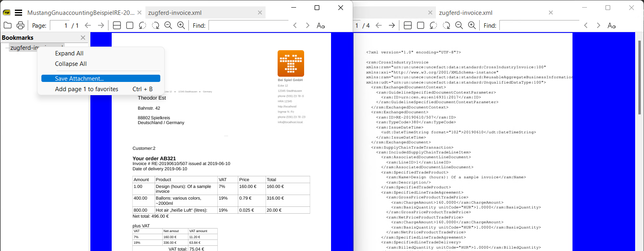
Task: Set fit width continuous view in left window
Action: [117, 25]
